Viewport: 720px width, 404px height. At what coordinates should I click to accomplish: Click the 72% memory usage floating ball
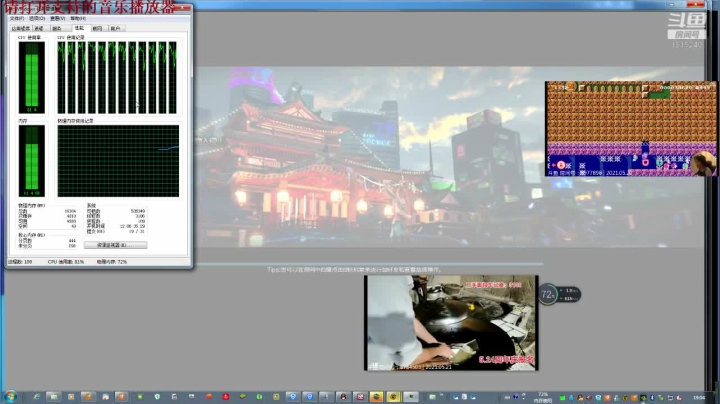[x=548, y=294]
